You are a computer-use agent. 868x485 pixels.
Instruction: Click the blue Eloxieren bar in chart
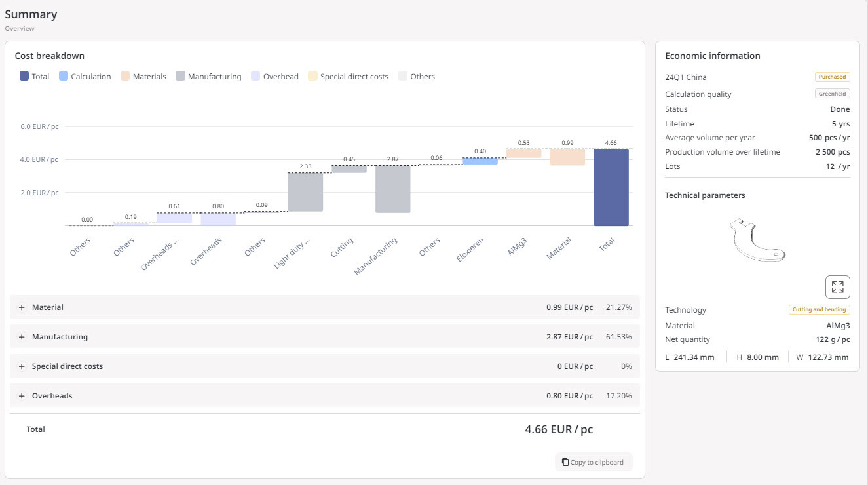[480, 161]
